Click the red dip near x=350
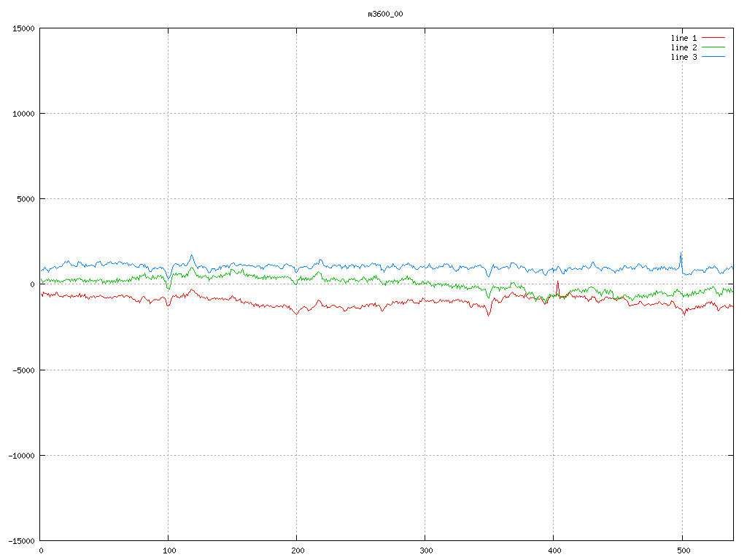This screenshot has height=560, width=747. click(x=488, y=308)
